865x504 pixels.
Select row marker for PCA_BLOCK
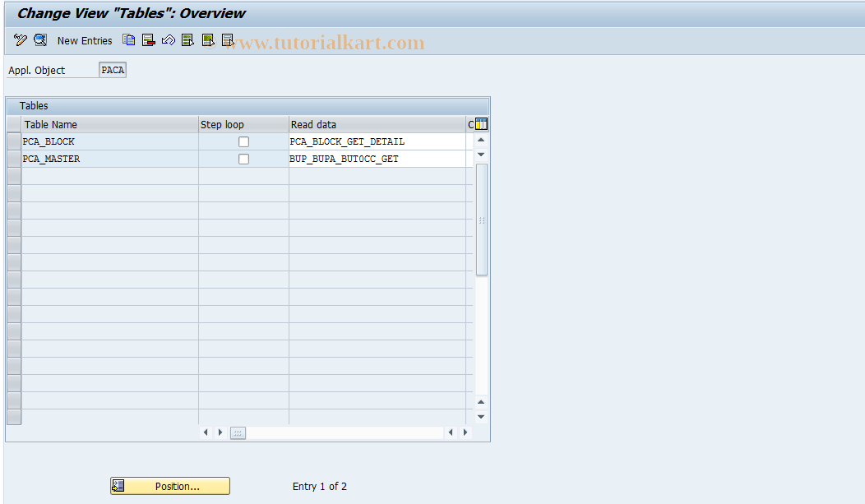click(14, 141)
